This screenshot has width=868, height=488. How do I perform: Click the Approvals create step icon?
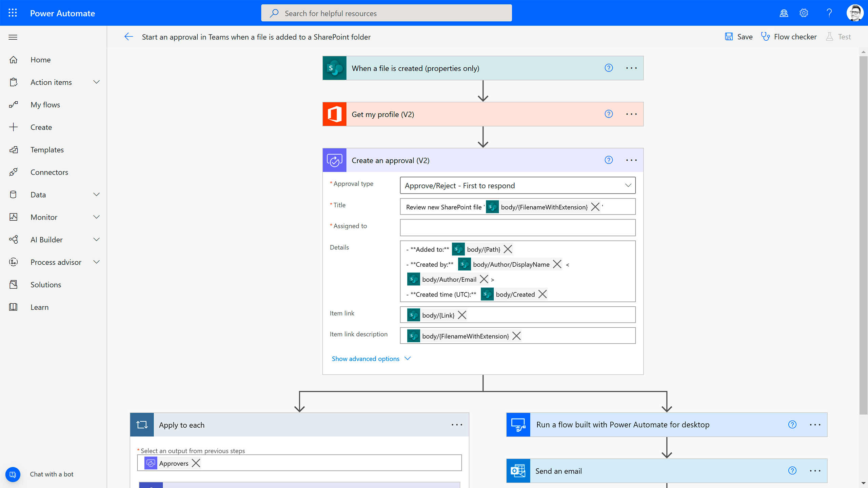(334, 160)
